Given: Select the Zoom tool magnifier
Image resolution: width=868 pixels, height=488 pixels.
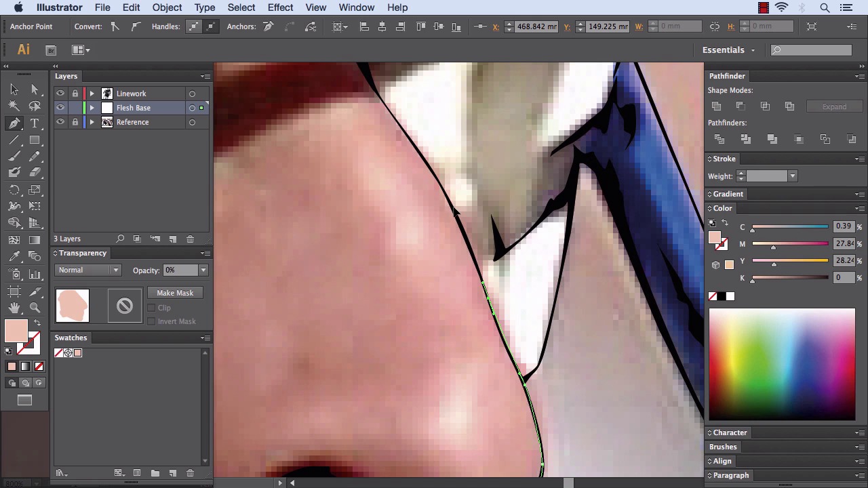Looking at the screenshot, I should (35, 308).
